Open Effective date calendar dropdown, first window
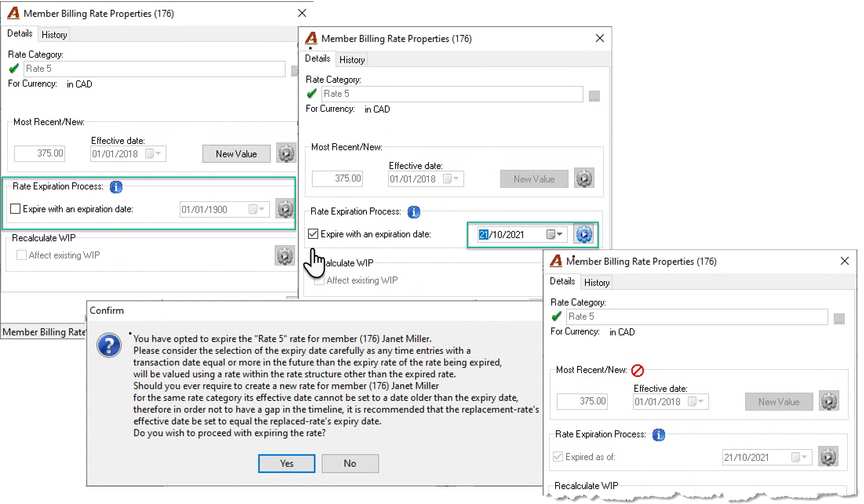The image size is (864, 504). [153, 153]
